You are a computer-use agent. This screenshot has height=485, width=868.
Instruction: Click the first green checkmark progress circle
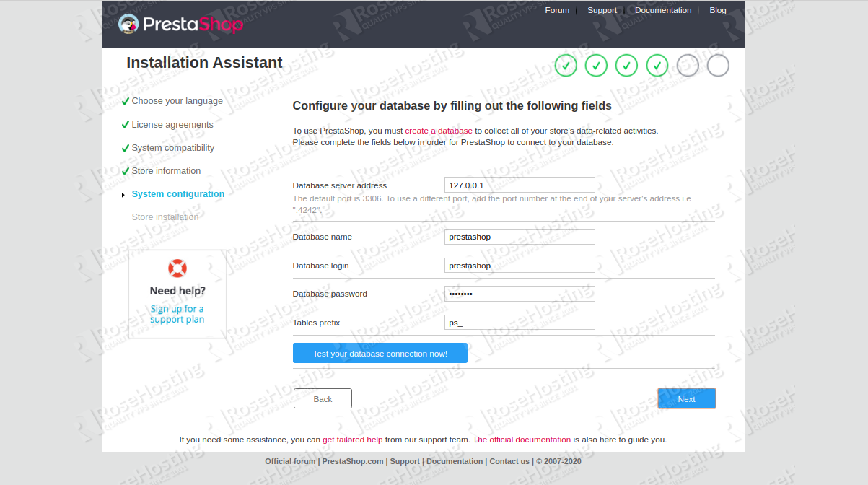click(x=566, y=66)
